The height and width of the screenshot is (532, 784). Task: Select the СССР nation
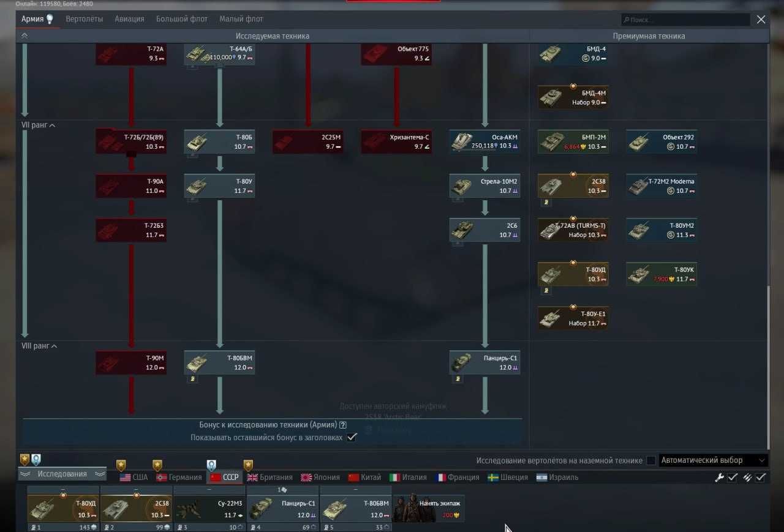tap(224, 478)
